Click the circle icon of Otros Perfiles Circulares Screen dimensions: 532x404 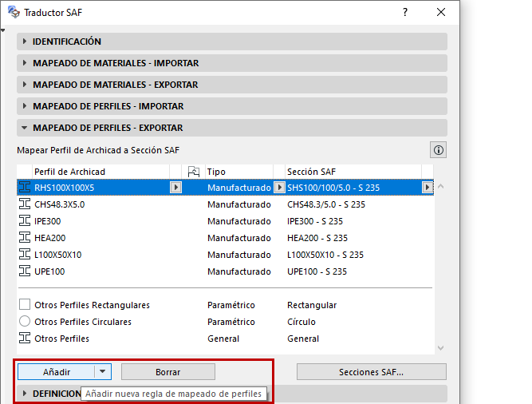(x=25, y=321)
